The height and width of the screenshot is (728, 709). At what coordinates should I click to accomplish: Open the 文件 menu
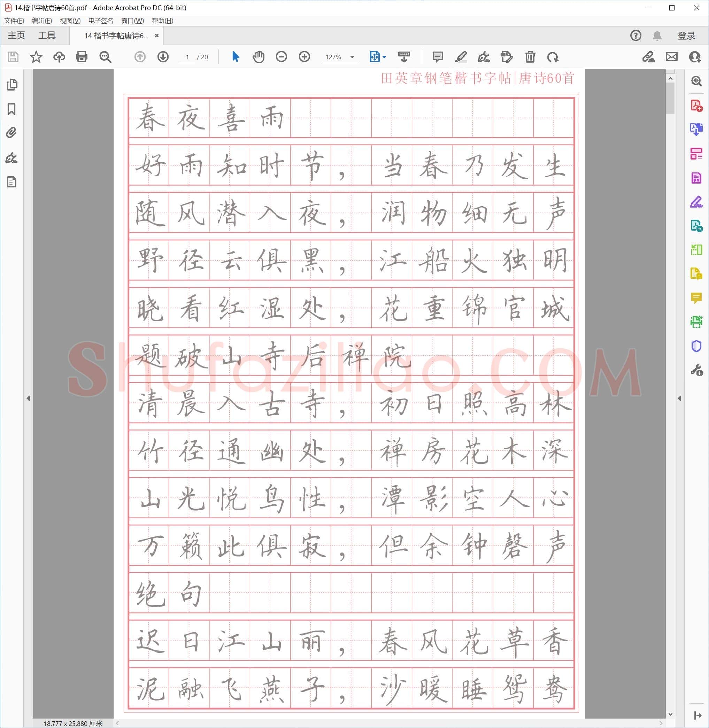click(x=14, y=21)
